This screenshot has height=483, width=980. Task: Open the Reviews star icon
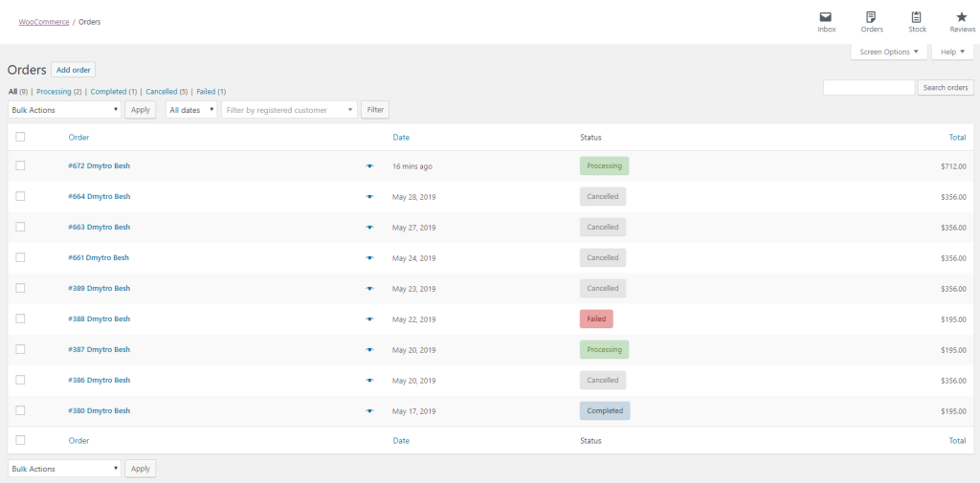(962, 17)
